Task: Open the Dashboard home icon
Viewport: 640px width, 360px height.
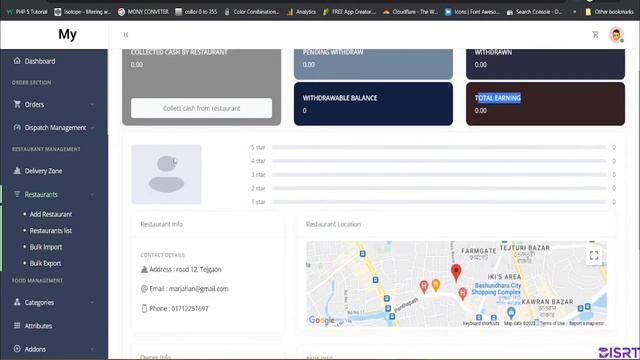Action: click(17, 61)
